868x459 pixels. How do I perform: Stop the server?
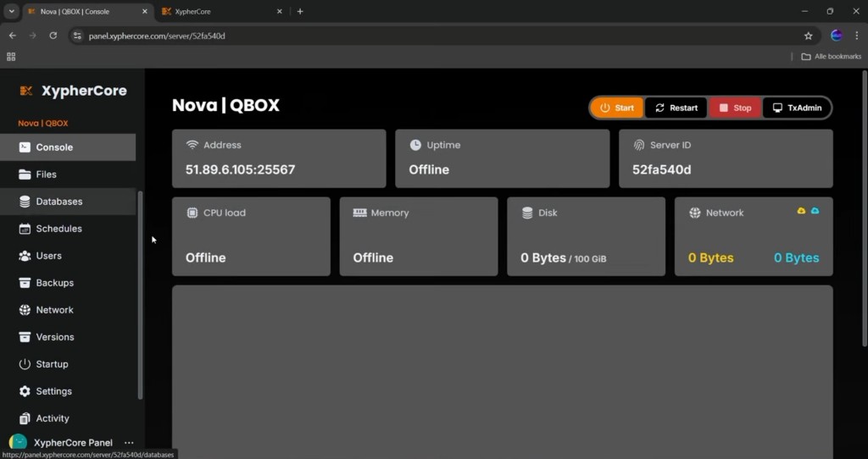(735, 108)
